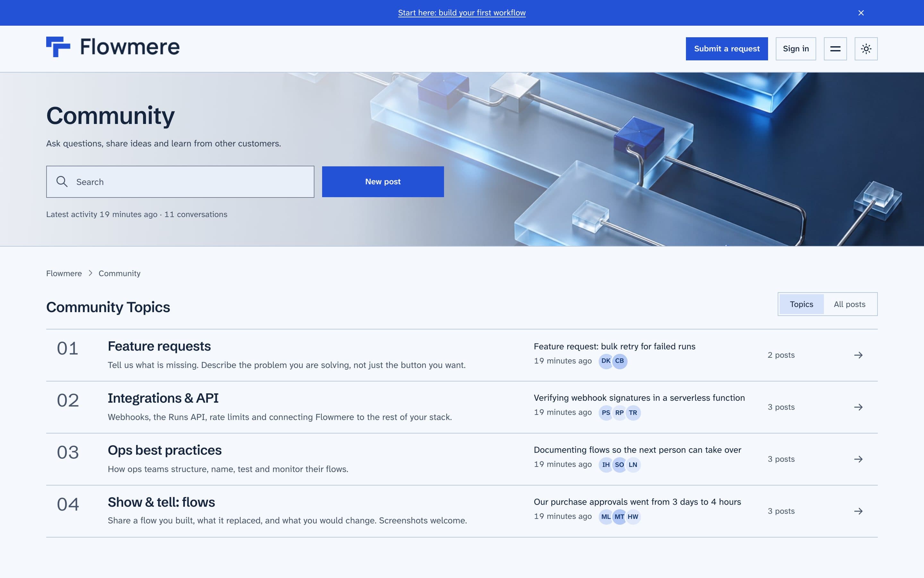Image resolution: width=924 pixels, height=578 pixels.
Task: Toggle the light/dark theme sun icon
Action: pos(866,48)
